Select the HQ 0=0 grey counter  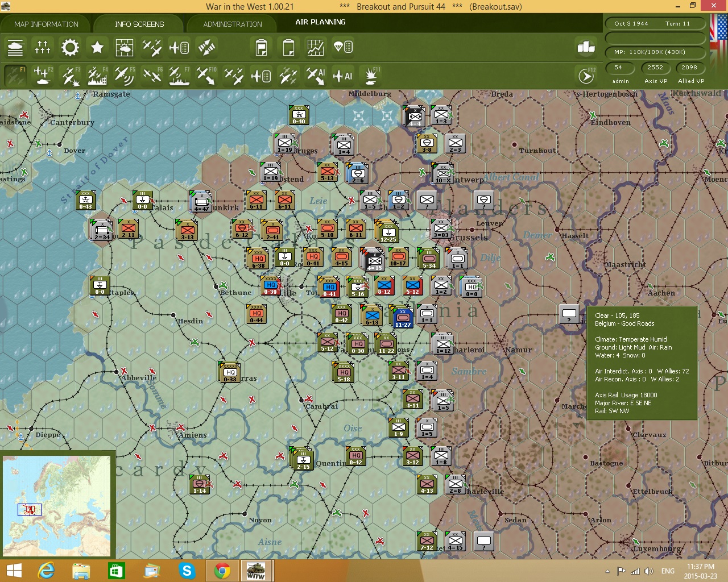[x=471, y=286]
